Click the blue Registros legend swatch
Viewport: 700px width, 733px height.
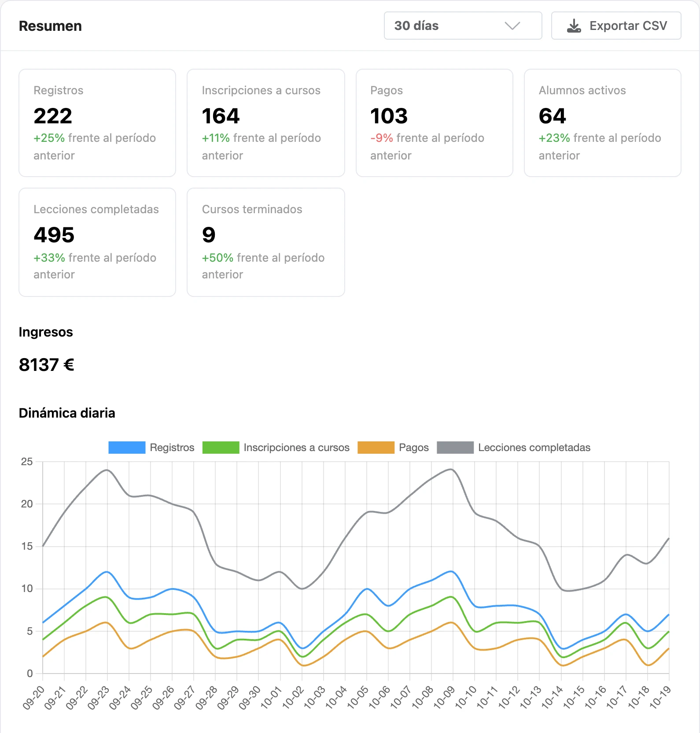[127, 447]
